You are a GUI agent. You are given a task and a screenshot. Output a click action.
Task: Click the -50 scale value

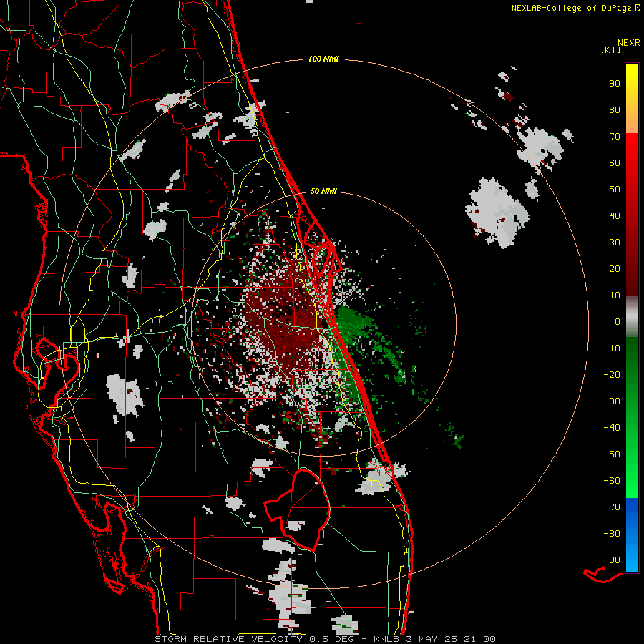click(x=612, y=454)
